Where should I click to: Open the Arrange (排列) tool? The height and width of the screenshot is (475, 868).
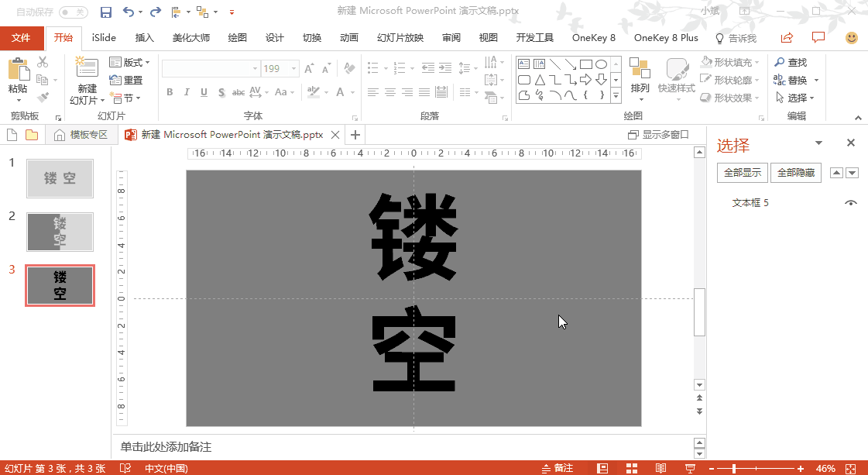coord(640,77)
